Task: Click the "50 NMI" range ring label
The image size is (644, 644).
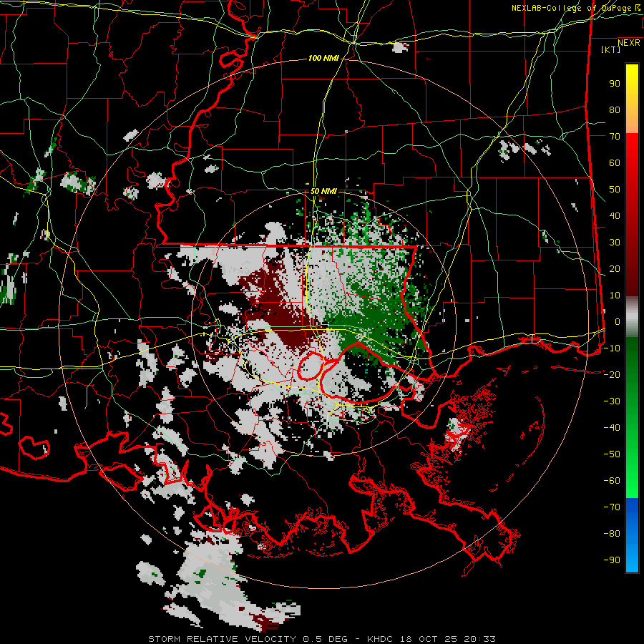Action: (x=323, y=191)
